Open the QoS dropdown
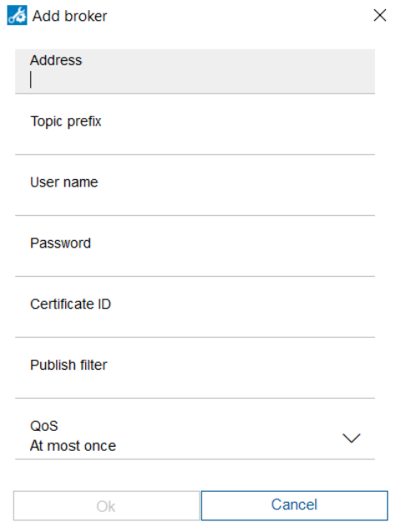The width and height of the screenshot is (396, 532). 195,437
